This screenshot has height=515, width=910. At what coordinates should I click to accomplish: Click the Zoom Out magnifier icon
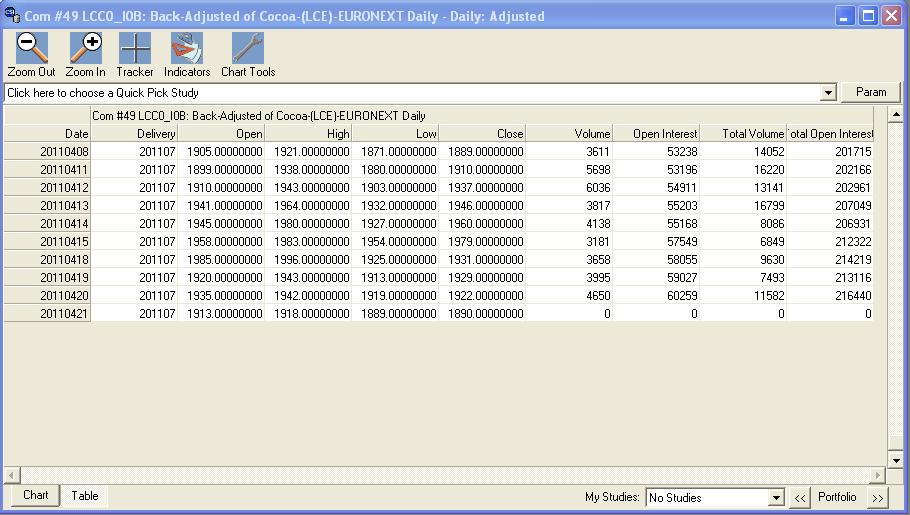click(x=31, y=48)
